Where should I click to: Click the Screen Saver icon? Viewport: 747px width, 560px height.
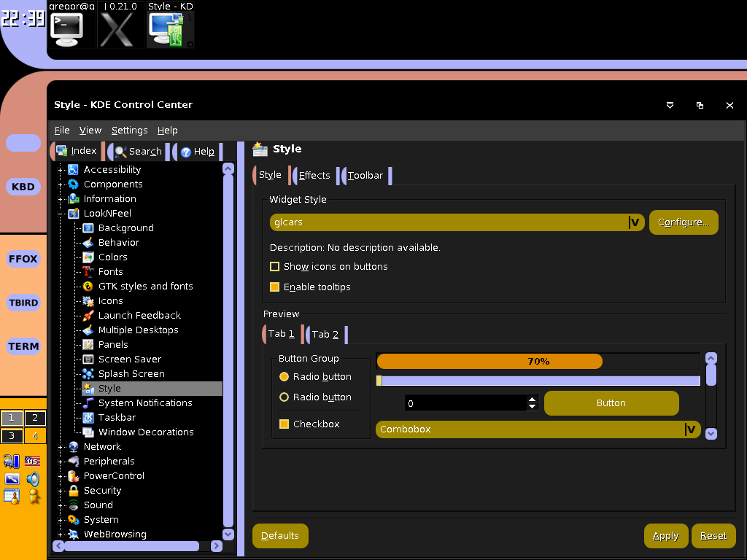tap(88, 359)
